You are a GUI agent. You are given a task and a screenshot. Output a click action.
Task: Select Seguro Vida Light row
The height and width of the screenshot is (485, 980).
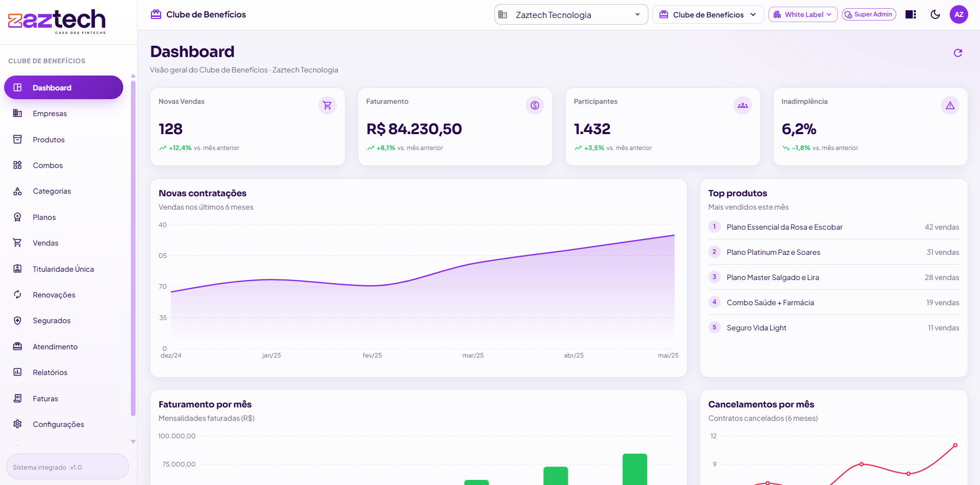tap(834, 328)
